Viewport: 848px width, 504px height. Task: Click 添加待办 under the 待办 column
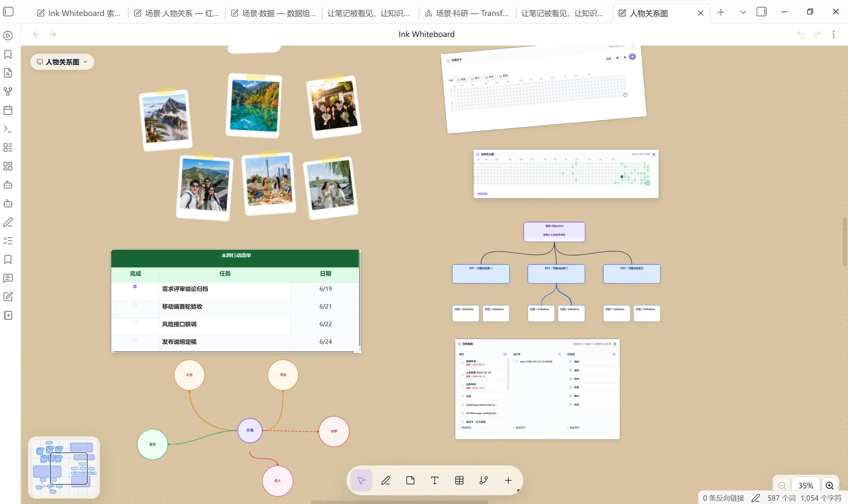coord(465,428)
